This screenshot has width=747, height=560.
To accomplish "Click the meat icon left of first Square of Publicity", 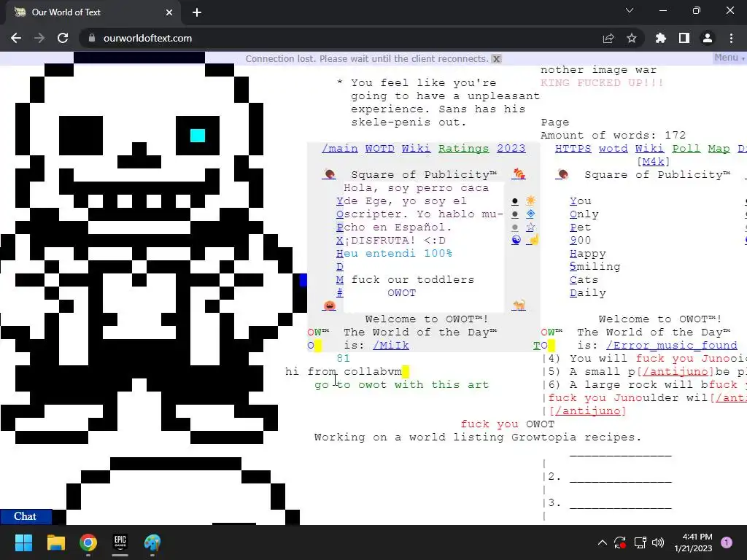I will [x=329, y=174].
